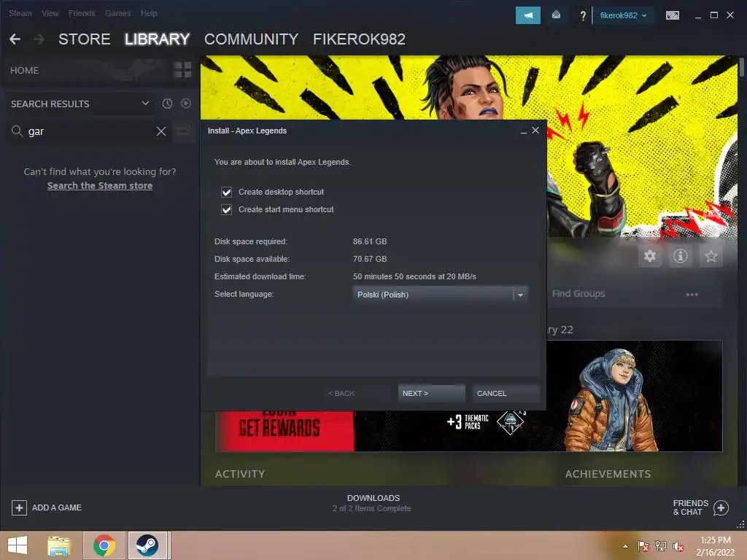Click the search magnifier icon

pyautogui.click(x=18, y=131)
